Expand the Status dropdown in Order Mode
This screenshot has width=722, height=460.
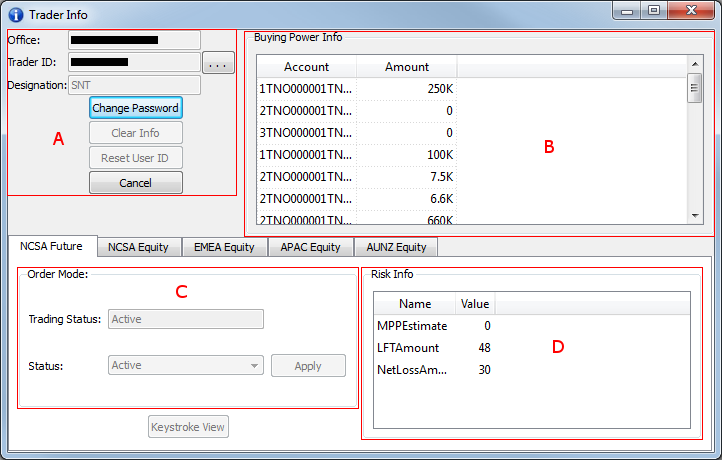(256, 366)
